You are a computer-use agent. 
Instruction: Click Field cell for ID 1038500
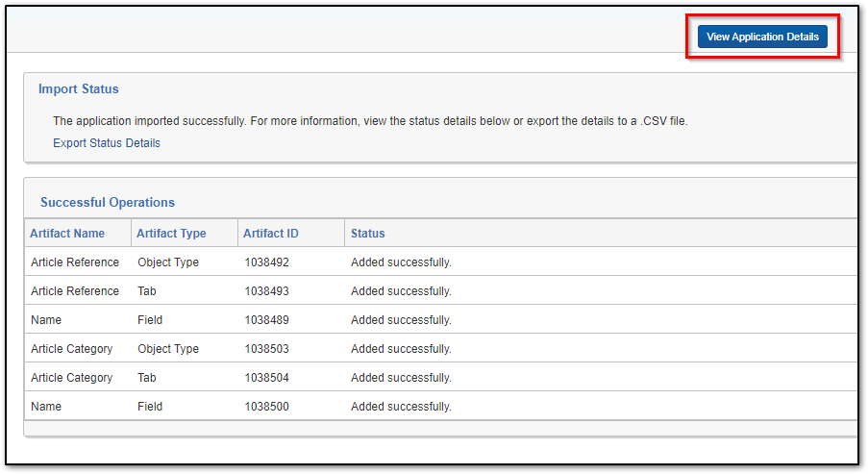pyautogui.click(x=150, y=406)
